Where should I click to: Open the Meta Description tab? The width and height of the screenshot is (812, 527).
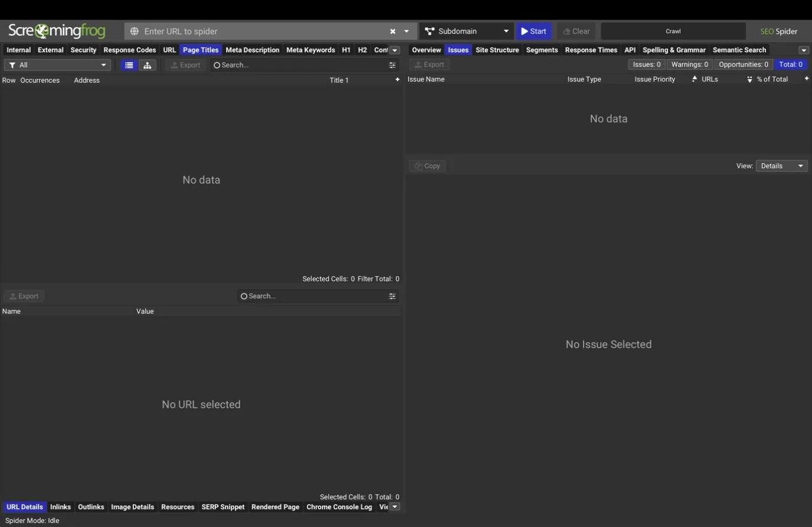(x=253, y=50)
